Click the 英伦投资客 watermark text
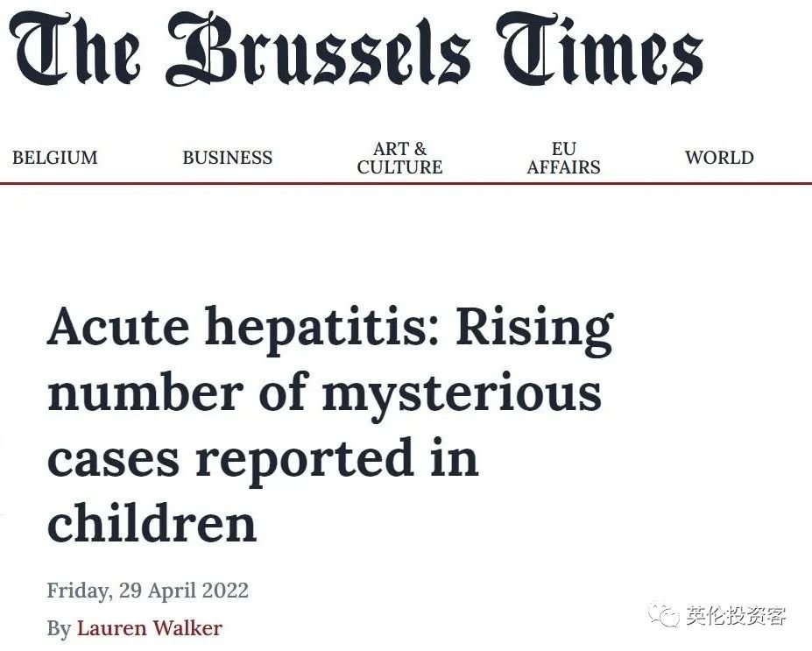812x651 pixels. click(x=736, y=615)
